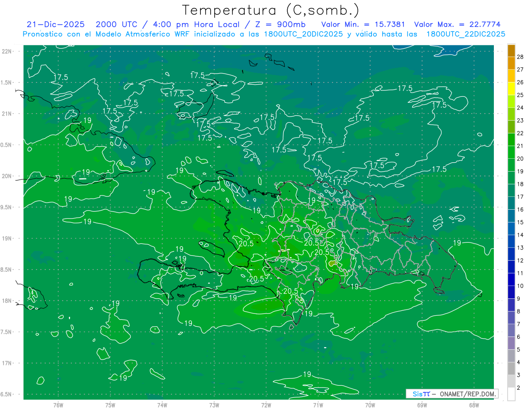The image size is (532, 411).
Task: Click the 68W longitude axis label
Action: tap(474, 405)
